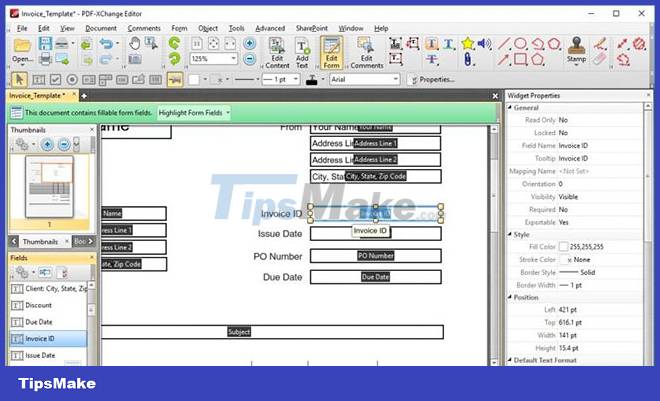Open the zoom level 125% dropdown
This screenshot has width=660, height=401.
click(x=233, y=58)
